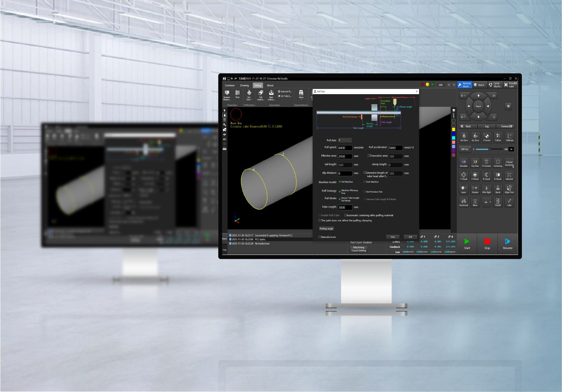
Task: Expand the SIM Frp dropdown
Action: point(466,149)
